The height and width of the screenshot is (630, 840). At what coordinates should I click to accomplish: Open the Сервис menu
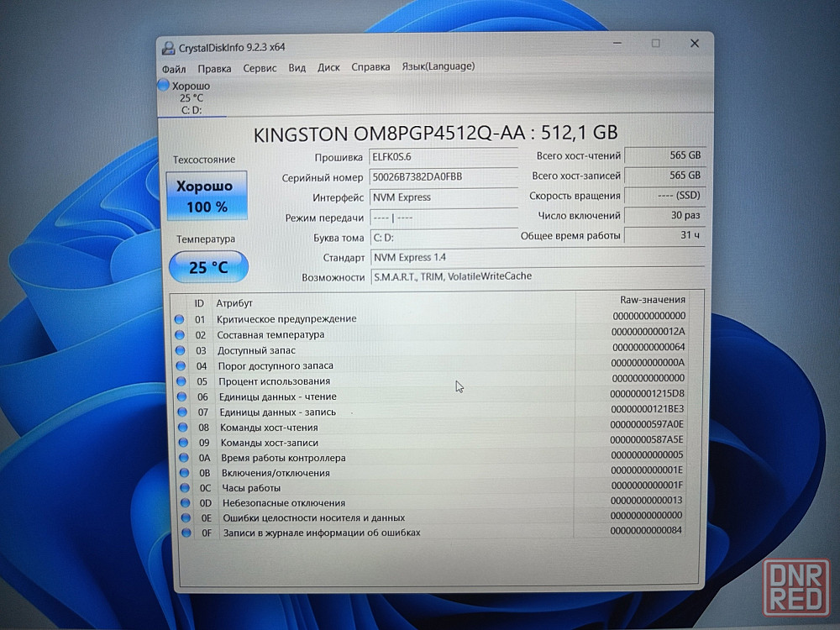point(260,68)
